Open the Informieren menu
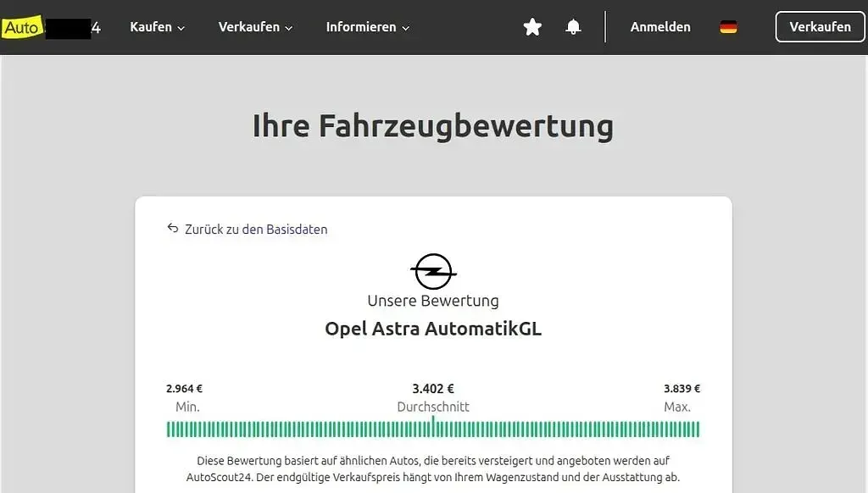 click(x=368, y=27)
